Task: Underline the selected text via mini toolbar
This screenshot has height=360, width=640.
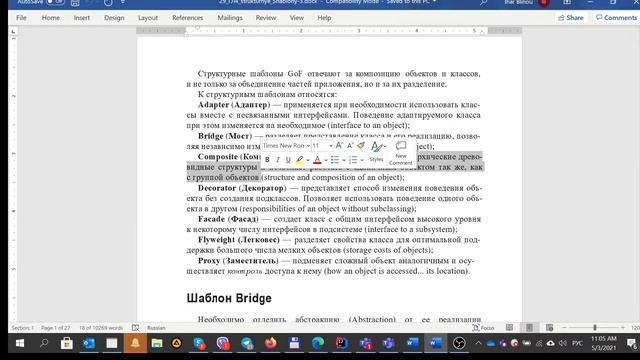Action: [288, 160]
